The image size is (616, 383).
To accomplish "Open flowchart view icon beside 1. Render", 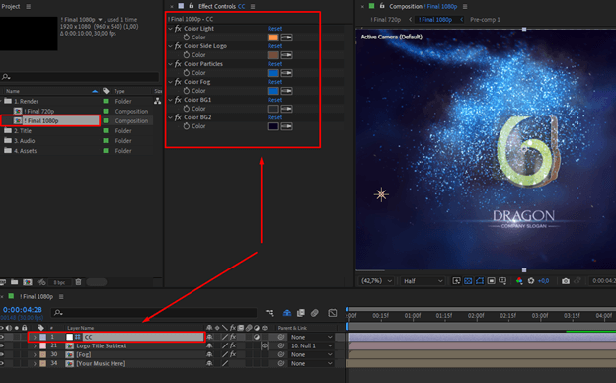I will pyautogui.click(x=157, y=101).
